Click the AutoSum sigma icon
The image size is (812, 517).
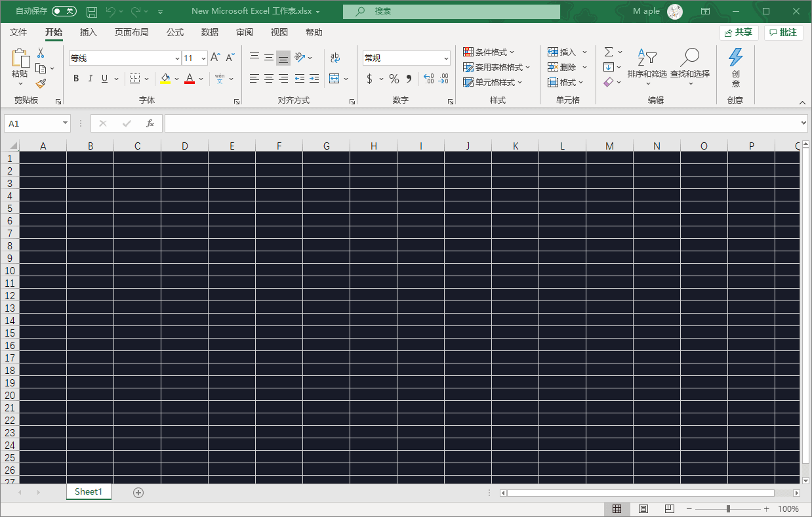(609, 52)
